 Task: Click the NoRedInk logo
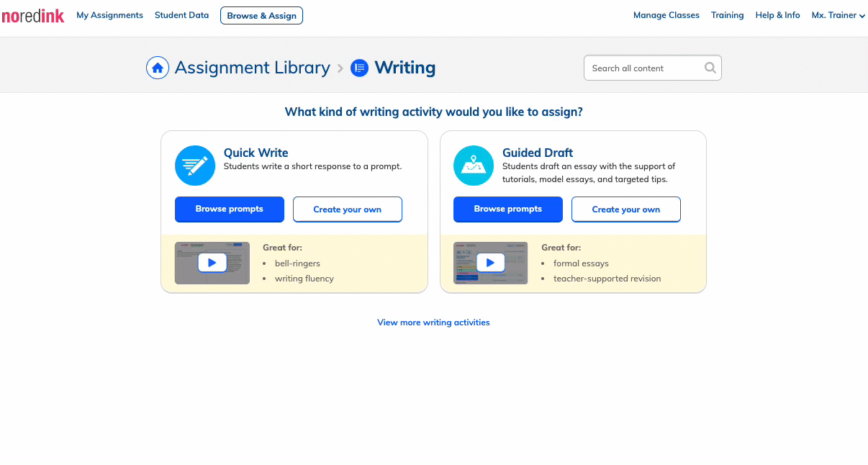[32, 16]
